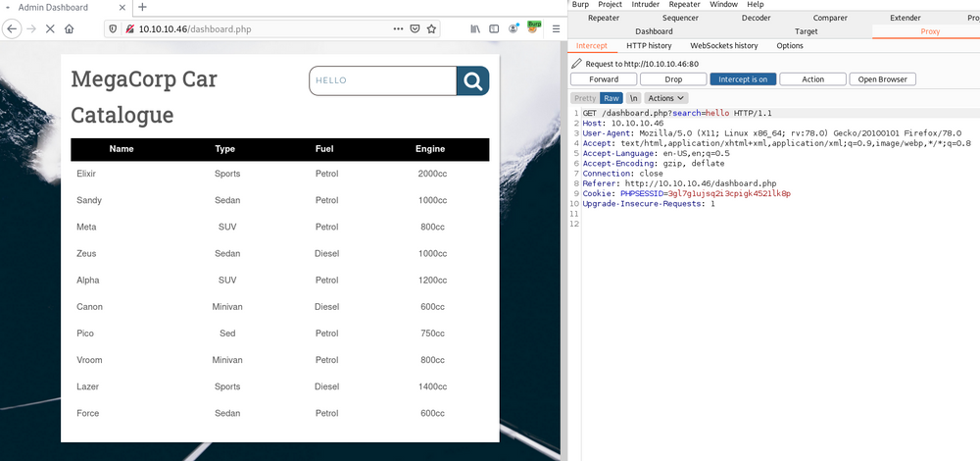Stop page loading with the X icon
Image resolution: width=980 pixels, height=461 pixels.
tap(49, 29)
